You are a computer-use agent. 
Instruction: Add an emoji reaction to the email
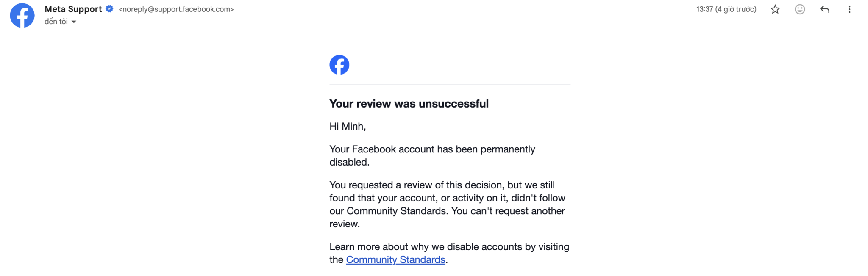tap(800, 9)
